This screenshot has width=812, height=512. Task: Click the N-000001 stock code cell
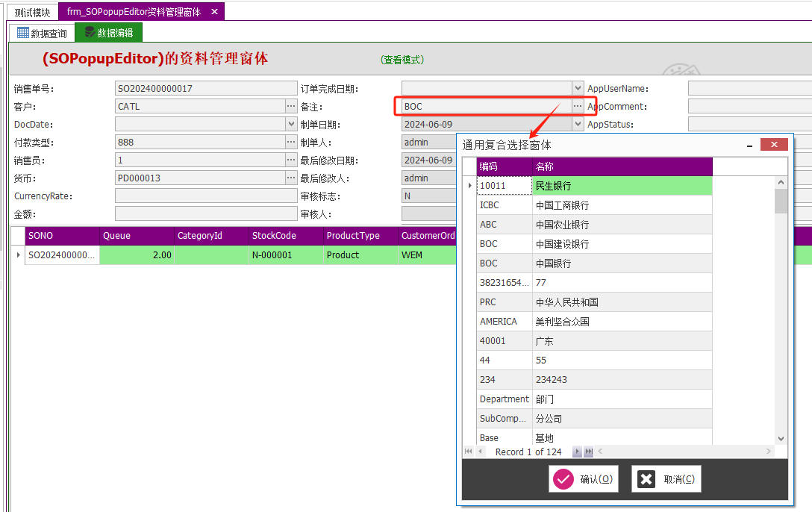click(286, 255)
